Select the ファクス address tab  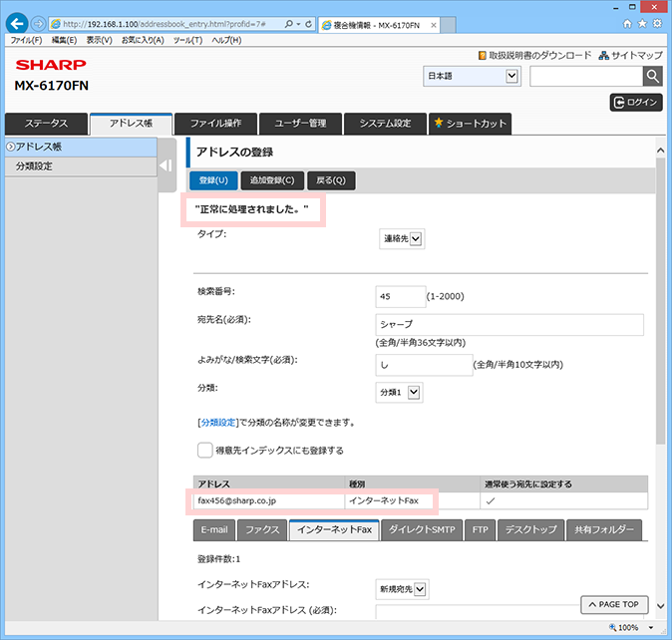[262, 530]
